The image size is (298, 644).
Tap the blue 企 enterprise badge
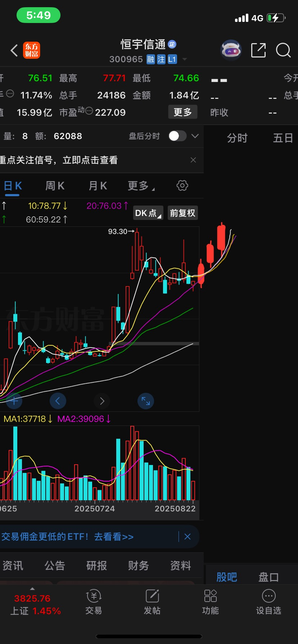[x=172, y=44]
